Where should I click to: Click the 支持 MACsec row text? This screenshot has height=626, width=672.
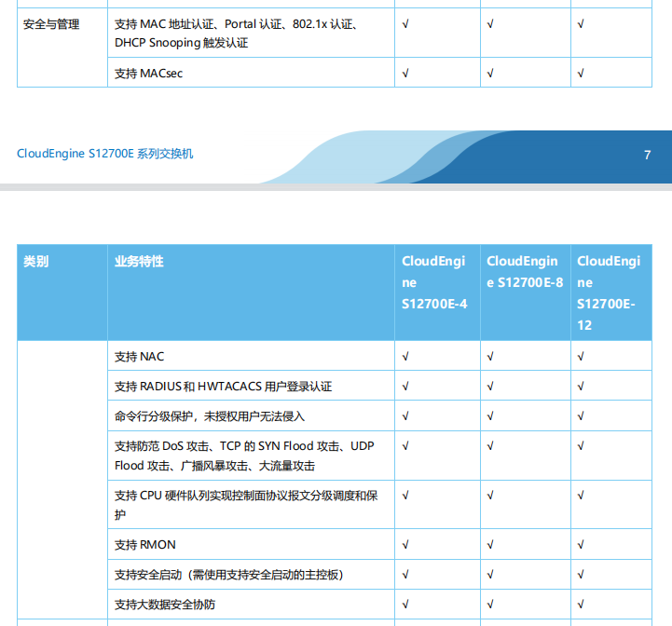coord(148,74)
